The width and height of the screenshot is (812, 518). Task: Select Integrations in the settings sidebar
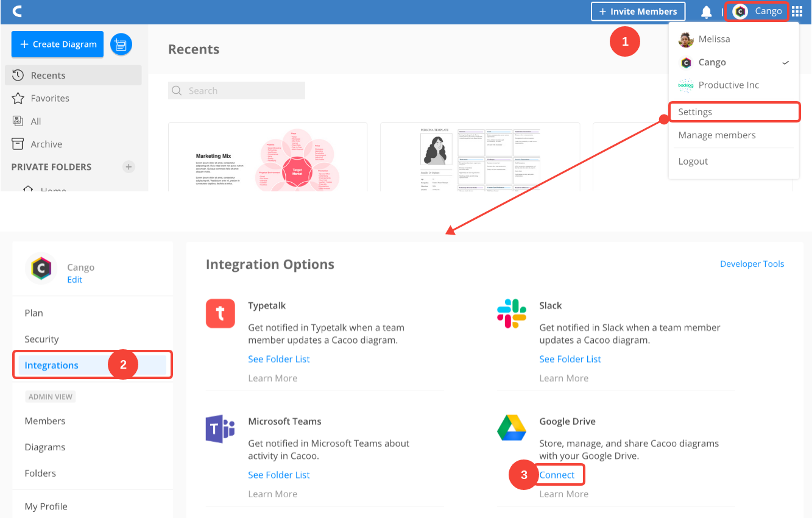(x=93, y=365)
